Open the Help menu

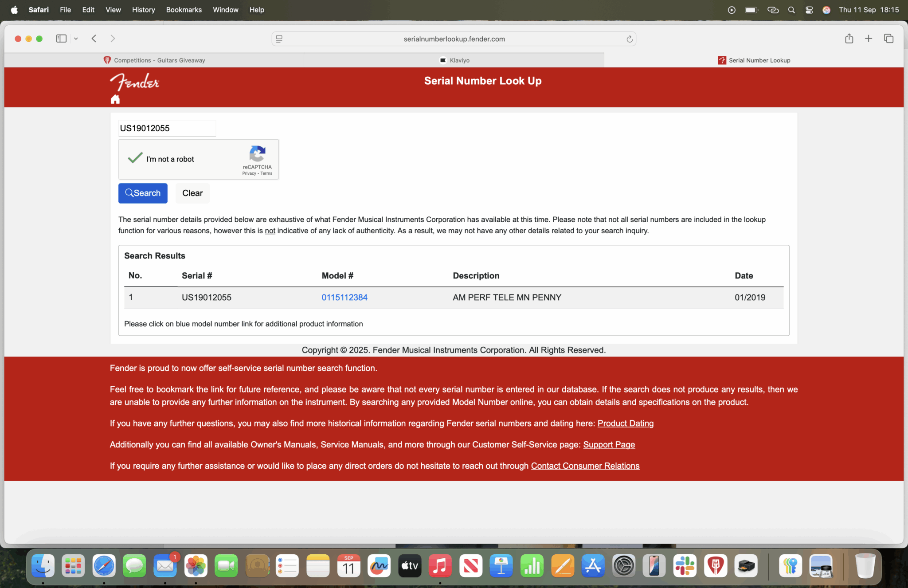coord(257,10)
